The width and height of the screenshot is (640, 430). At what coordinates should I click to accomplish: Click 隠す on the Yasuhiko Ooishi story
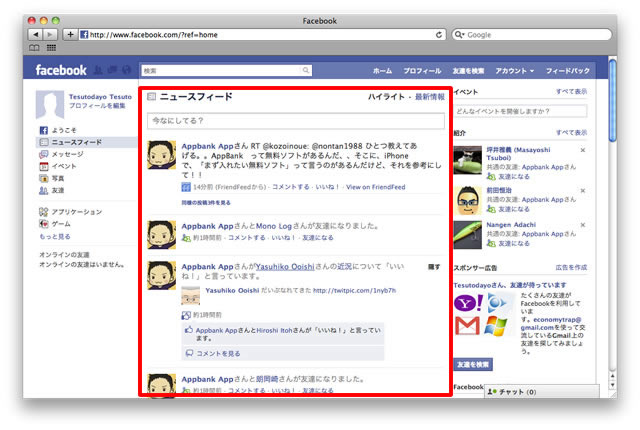tap(434, 267)
